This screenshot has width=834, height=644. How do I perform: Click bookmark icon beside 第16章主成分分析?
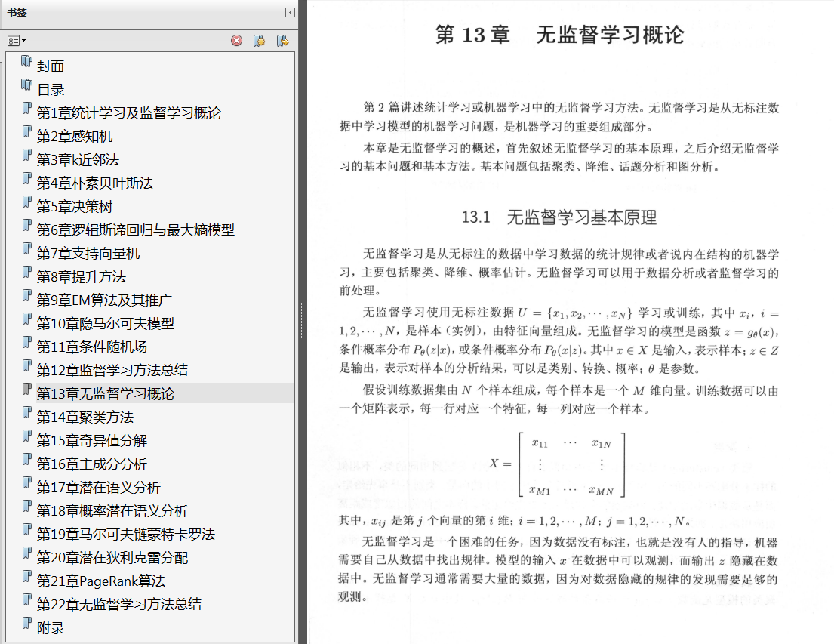coord(26,459)
